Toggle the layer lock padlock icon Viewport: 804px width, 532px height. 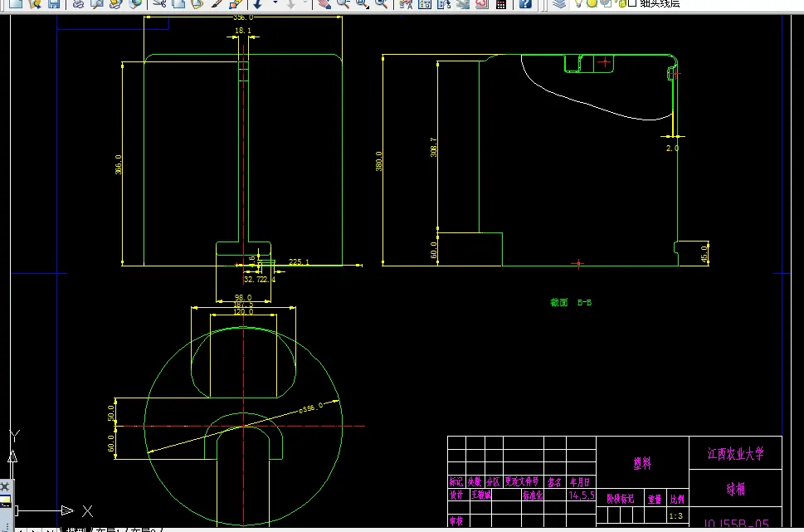point(622,3)
